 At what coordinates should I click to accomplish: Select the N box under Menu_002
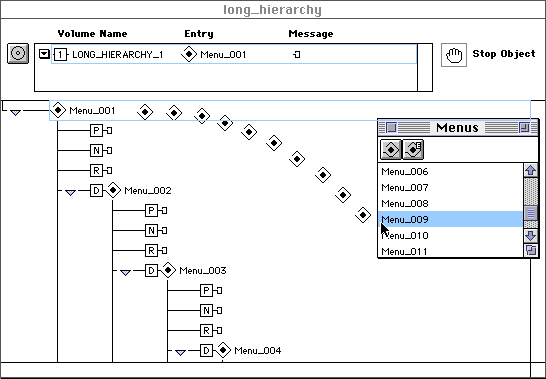point(151,230)
